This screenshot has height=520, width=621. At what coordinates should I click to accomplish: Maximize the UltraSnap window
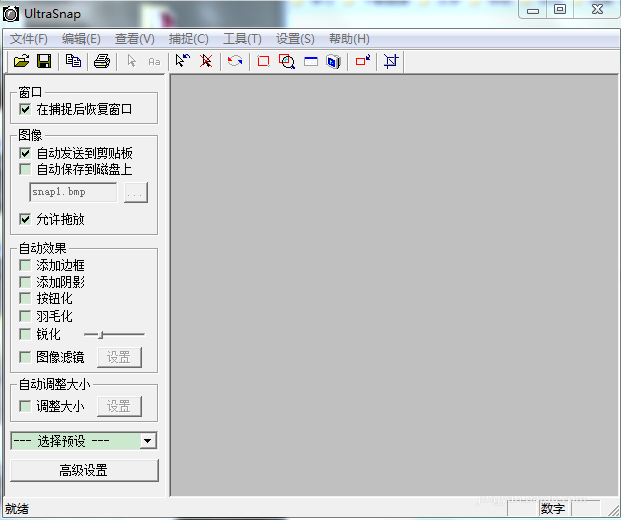[x=560, y=9]
